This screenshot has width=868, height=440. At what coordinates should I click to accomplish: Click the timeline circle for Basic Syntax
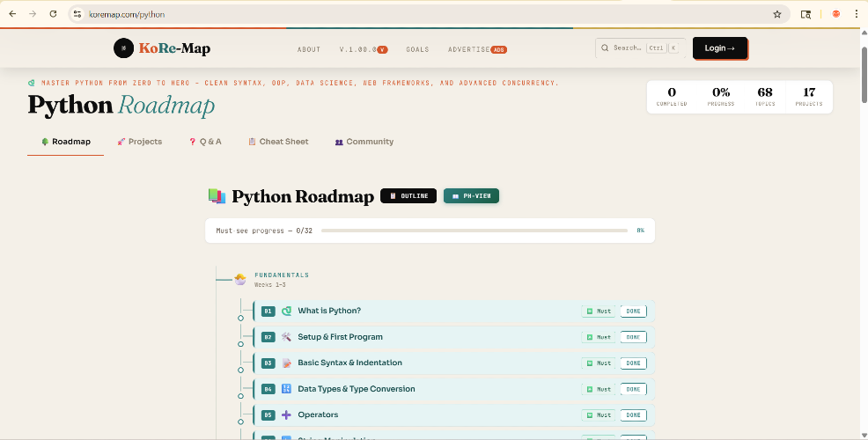coord(240,370)
